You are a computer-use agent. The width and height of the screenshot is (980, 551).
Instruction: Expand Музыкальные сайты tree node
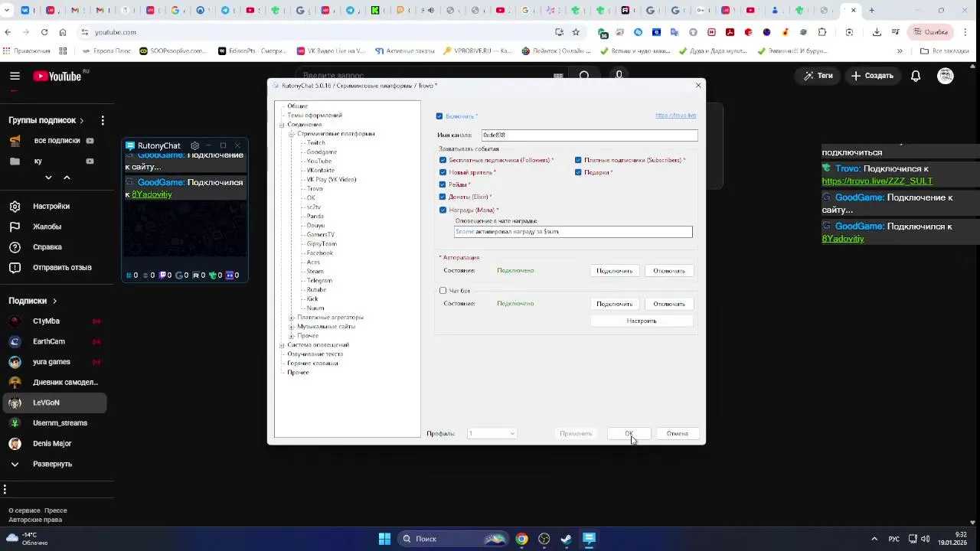[x=292, y=327]
